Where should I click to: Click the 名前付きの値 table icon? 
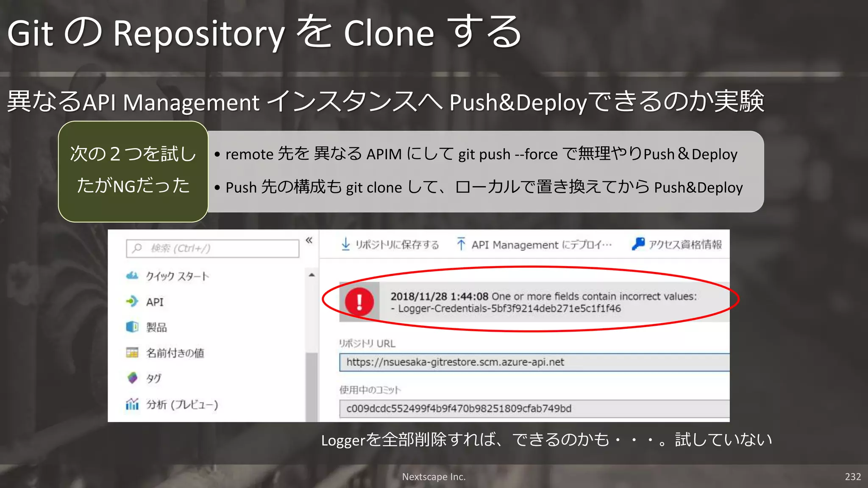point(132,352)
